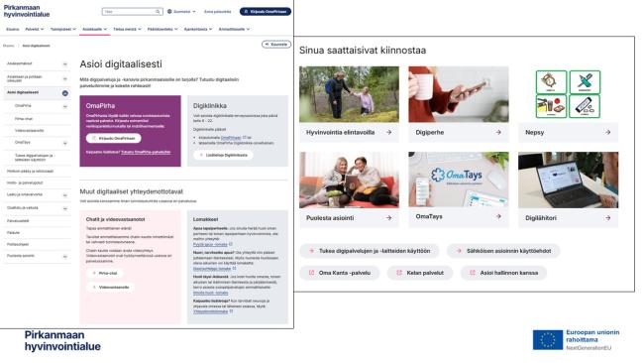The height and width of the screenshot is (363, 644).
Task: Click white Kirjaudu OmaPirhaan button in purple card
Action: (114, 138)
